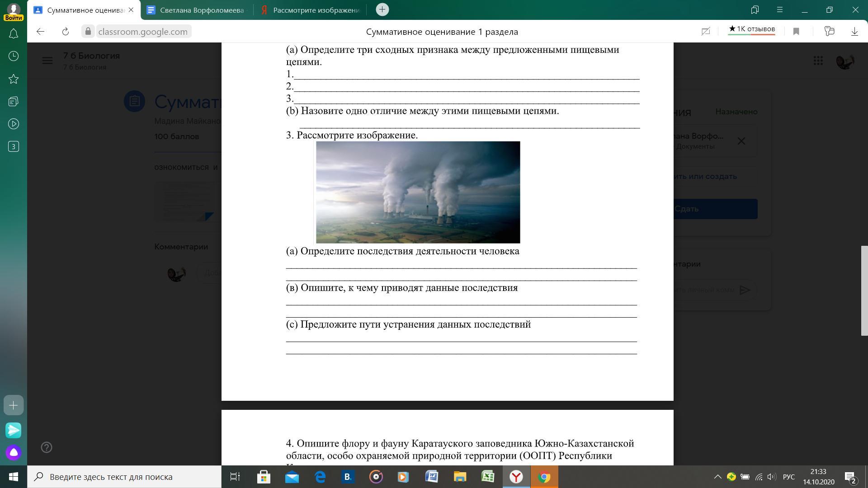
Task: Click the page vertical scrollbar thumb
Action: click(x=864, y=291)
